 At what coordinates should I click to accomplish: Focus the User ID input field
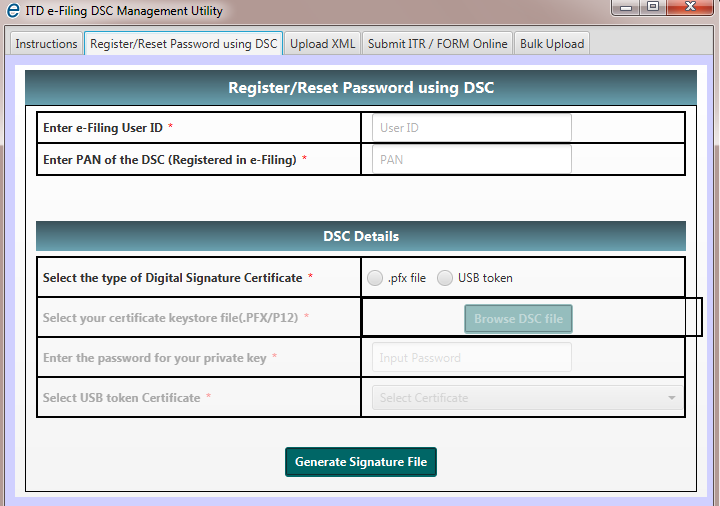pos(471,128)
